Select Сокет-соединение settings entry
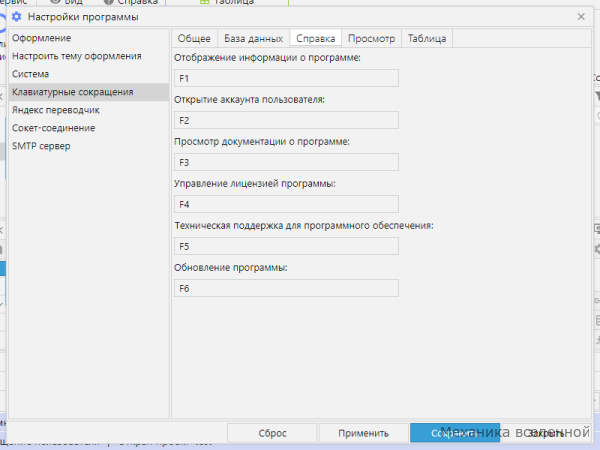The image size is (600, 450). tap(88, 128)
